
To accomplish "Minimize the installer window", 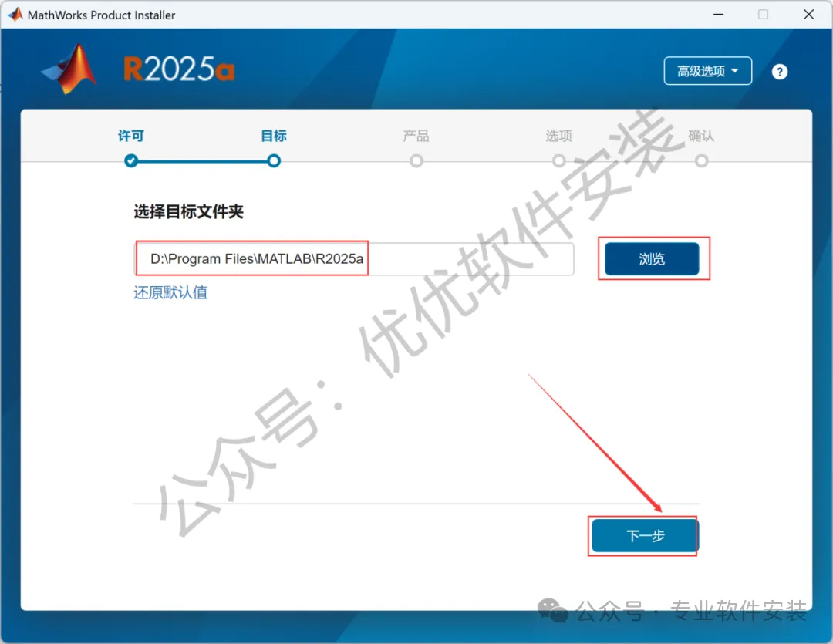I will (718, 15).
